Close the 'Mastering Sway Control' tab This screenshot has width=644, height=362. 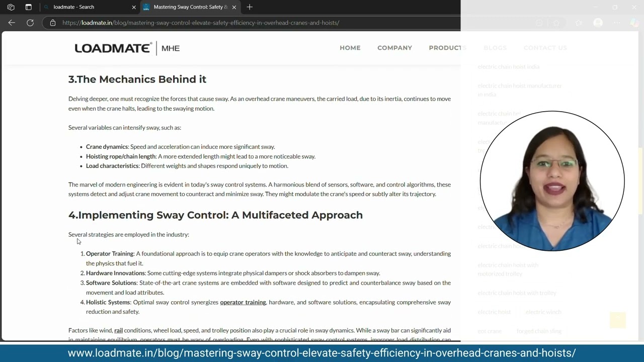(234, 7)
